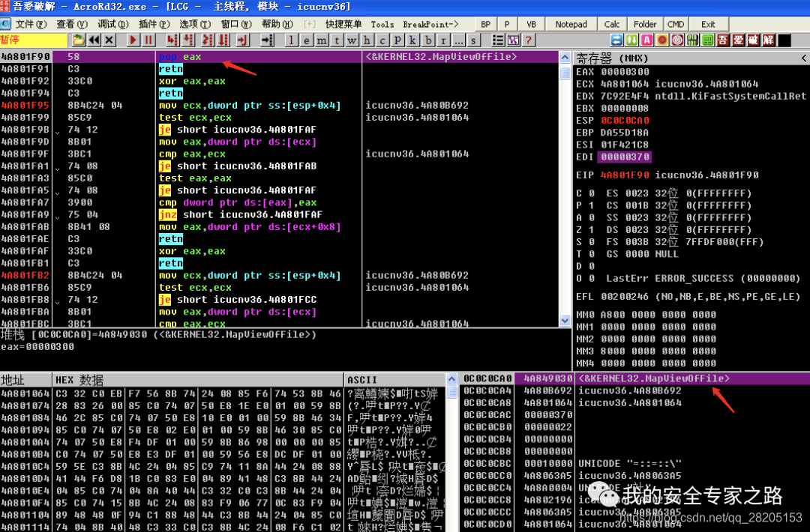Open help with red question mark icon
This screenshot has height=532, width=810.
tap(528, 40)
